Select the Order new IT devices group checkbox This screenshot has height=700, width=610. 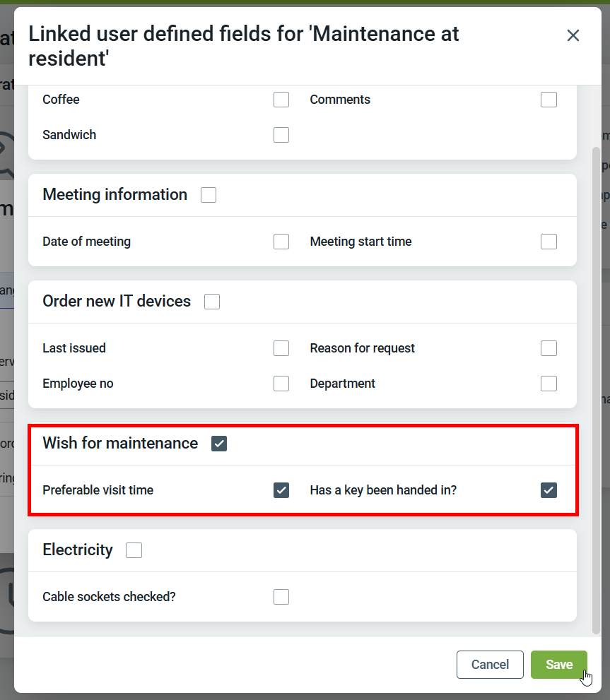(212, 302)
